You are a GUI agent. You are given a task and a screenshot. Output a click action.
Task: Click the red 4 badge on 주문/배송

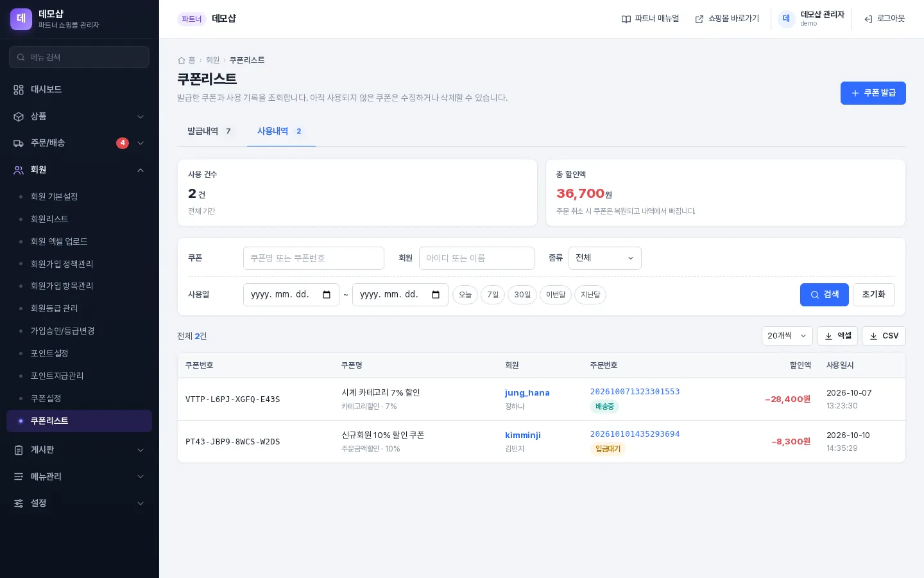pos(123,143)
